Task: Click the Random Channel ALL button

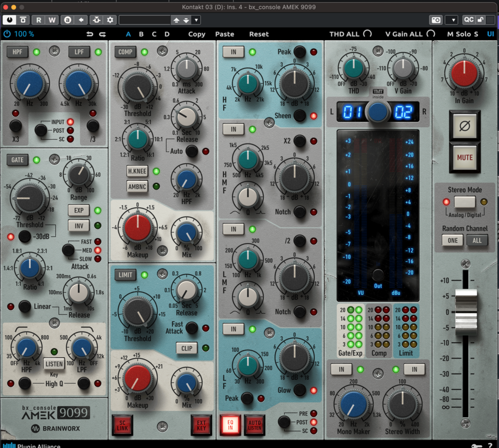Action: coord(477,241)
